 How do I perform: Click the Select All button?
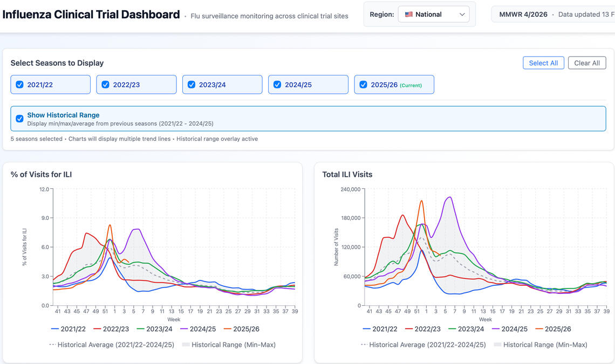(x=543, y=63)
